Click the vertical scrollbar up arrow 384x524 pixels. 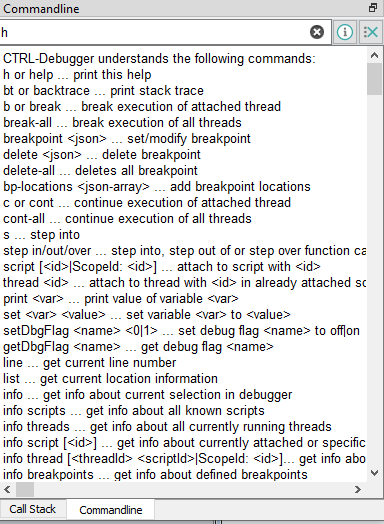[374, 55]
